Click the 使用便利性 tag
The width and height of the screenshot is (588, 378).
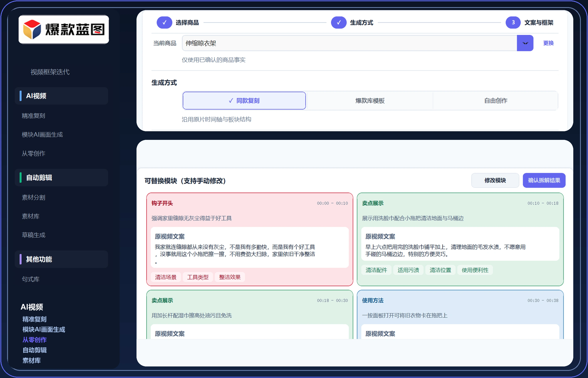point(475,270)
